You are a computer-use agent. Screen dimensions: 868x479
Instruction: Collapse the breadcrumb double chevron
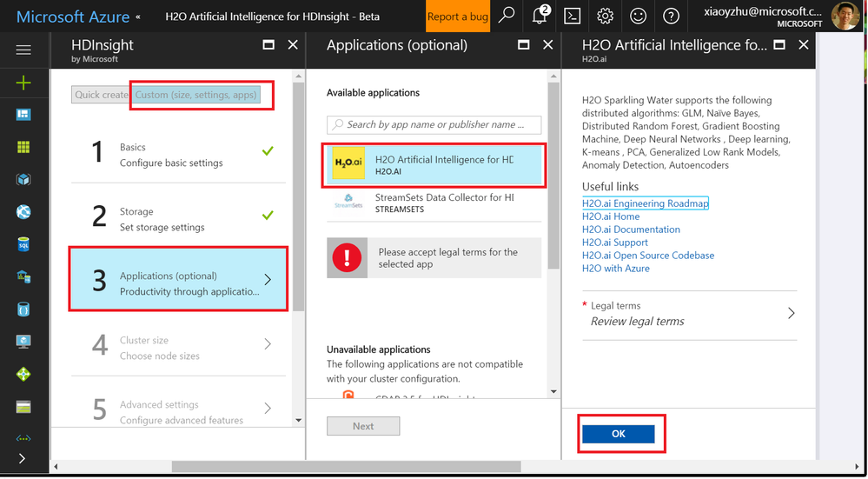[x=138, y=17]
